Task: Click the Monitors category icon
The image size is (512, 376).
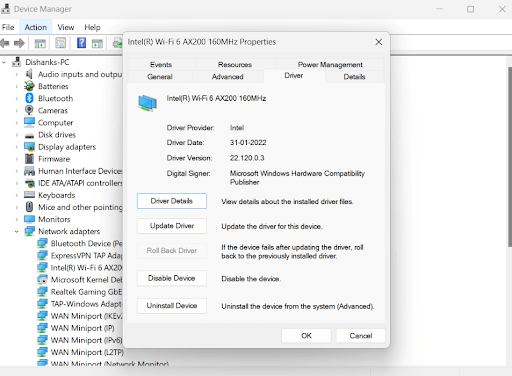Action: (29, 219)
